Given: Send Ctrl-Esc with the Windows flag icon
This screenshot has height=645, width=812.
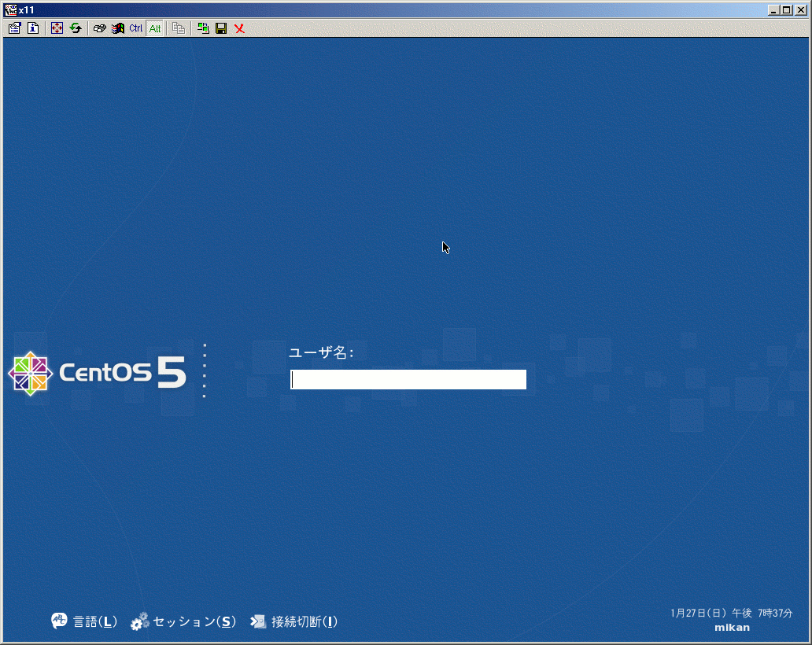Looking at the screenshot, I should [118, 28].
